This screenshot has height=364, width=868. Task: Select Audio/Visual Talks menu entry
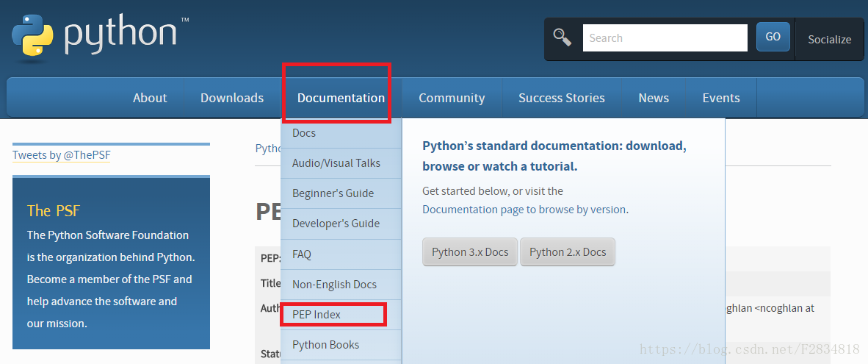[x=341, y=163]
